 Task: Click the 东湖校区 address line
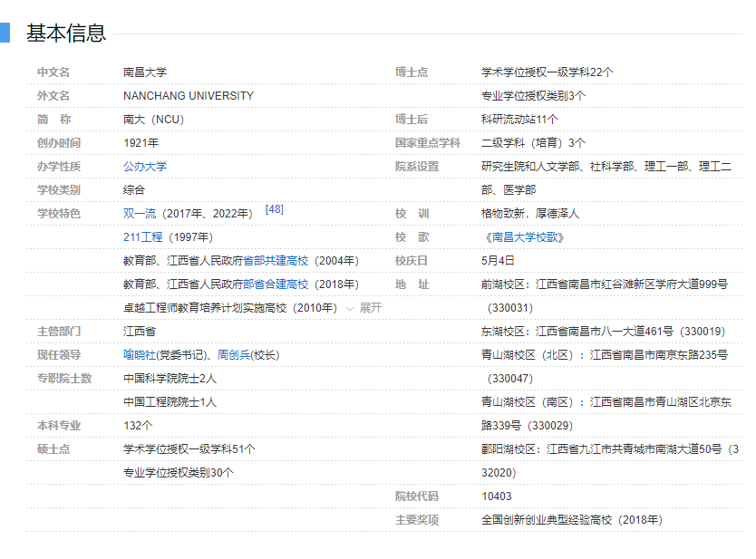pyautogui.click(x=603, y=332)
